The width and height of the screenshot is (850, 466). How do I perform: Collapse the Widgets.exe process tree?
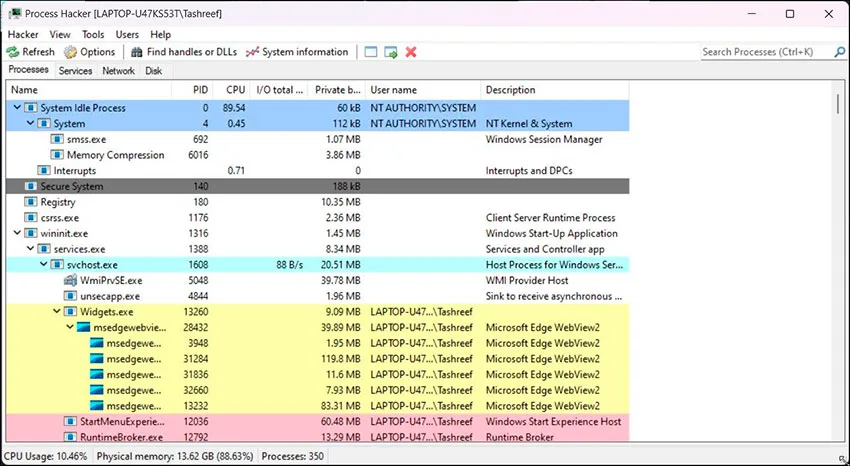click(x=57, y=312)
